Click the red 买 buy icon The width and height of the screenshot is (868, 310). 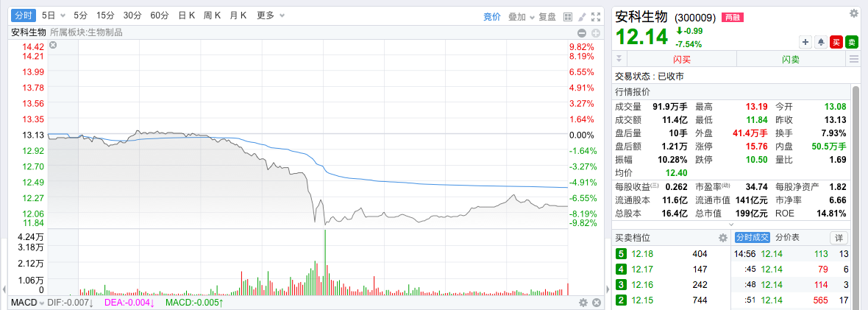tap(836, 41)
